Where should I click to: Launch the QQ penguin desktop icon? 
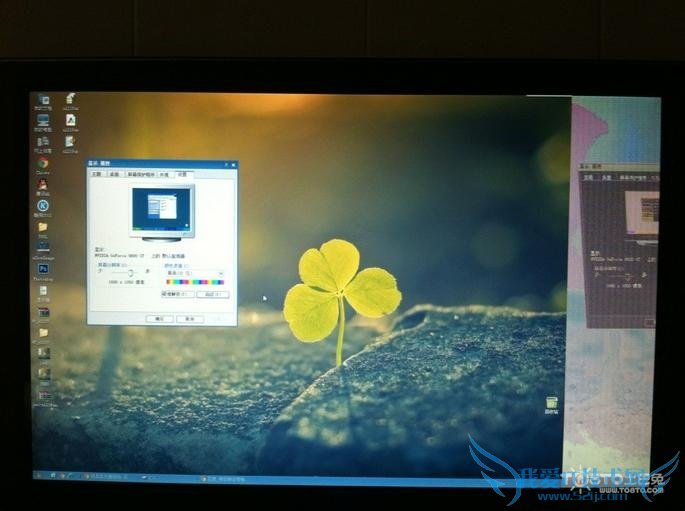coord(43,186)
